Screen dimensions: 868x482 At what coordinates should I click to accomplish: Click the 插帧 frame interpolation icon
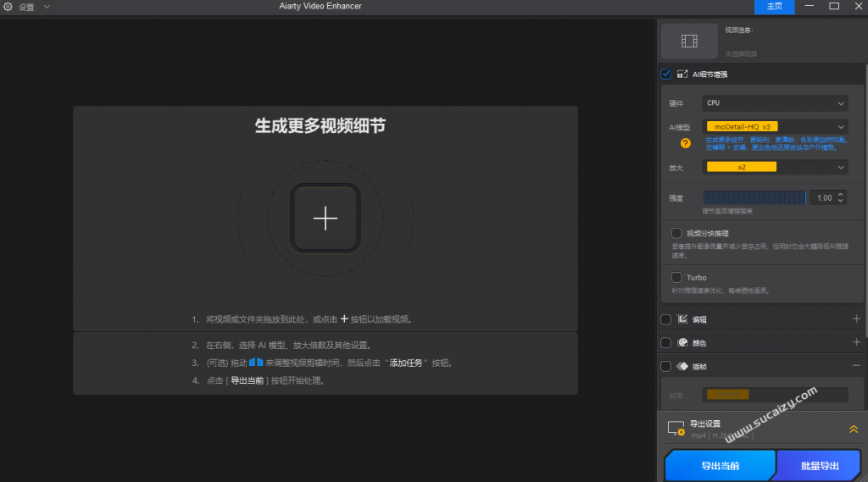[x=682, y=366]
